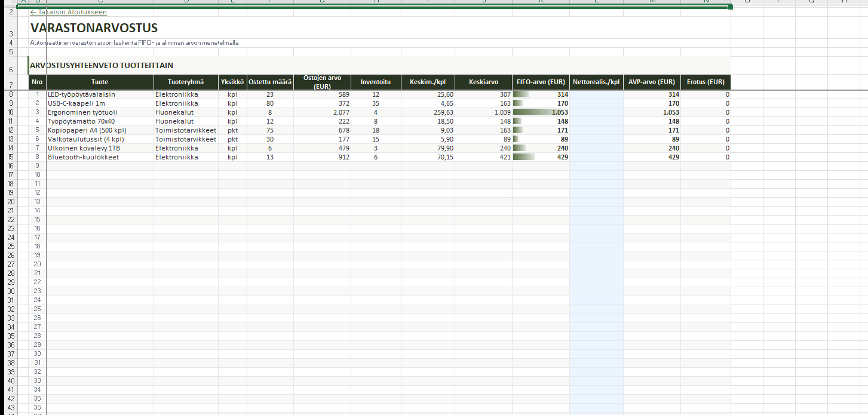Select the 'FIFO-arvo (EUR)' header cell
The height and width of the screenshot is (415, 868).
point(541,82)
